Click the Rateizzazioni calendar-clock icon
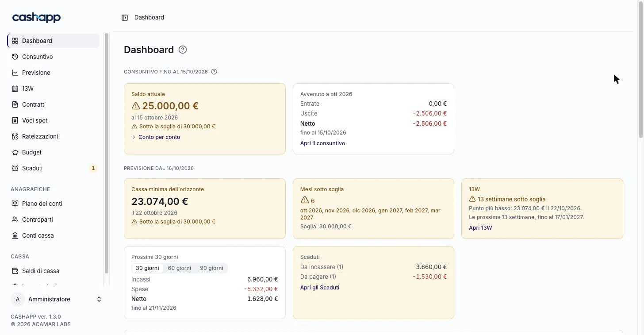Image resolution: width=644 pixels, height=335 pixels. tap(15, 136)
